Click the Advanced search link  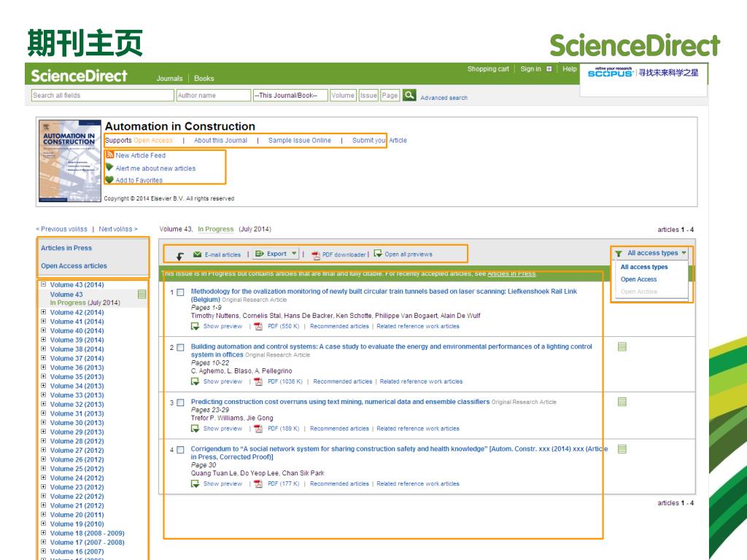click(444, 98)
